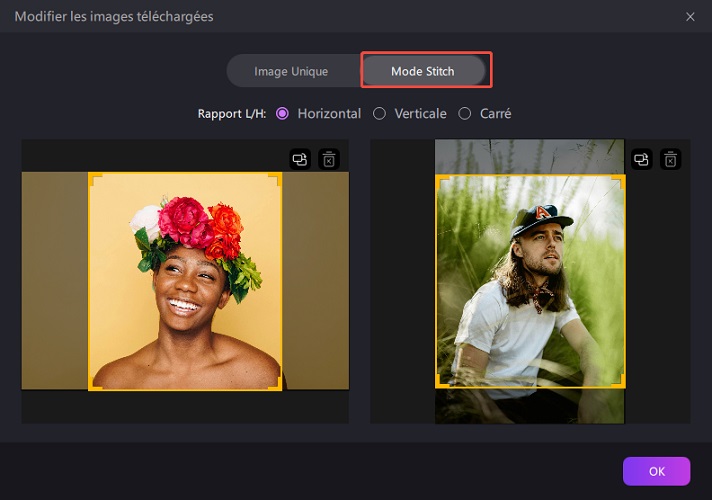Viewport: 712px width, 500px height.
Task: Click the man in cap image
Action: [530, 282]
